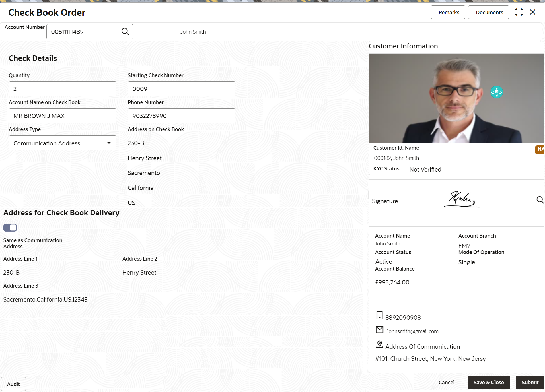Viewport: 545px width, 392px height.
Task: Click the Phone Number field
Action: click(182, 116)
